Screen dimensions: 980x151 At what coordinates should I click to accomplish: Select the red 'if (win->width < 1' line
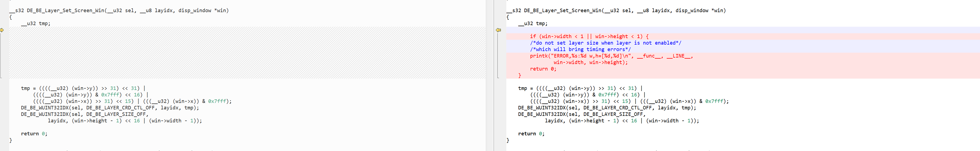point(589,36)
